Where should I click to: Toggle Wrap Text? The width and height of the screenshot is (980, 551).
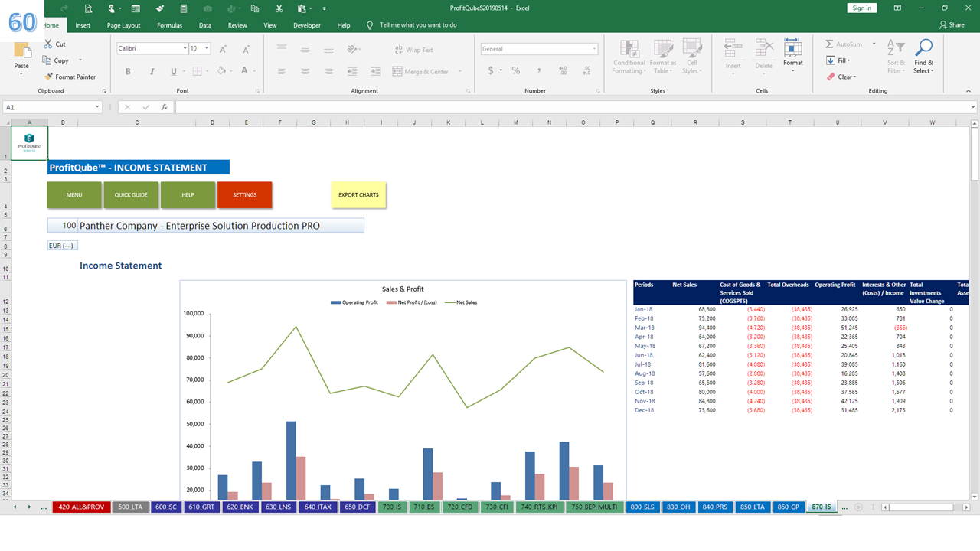pyautogui.click(x=413, y=50)
